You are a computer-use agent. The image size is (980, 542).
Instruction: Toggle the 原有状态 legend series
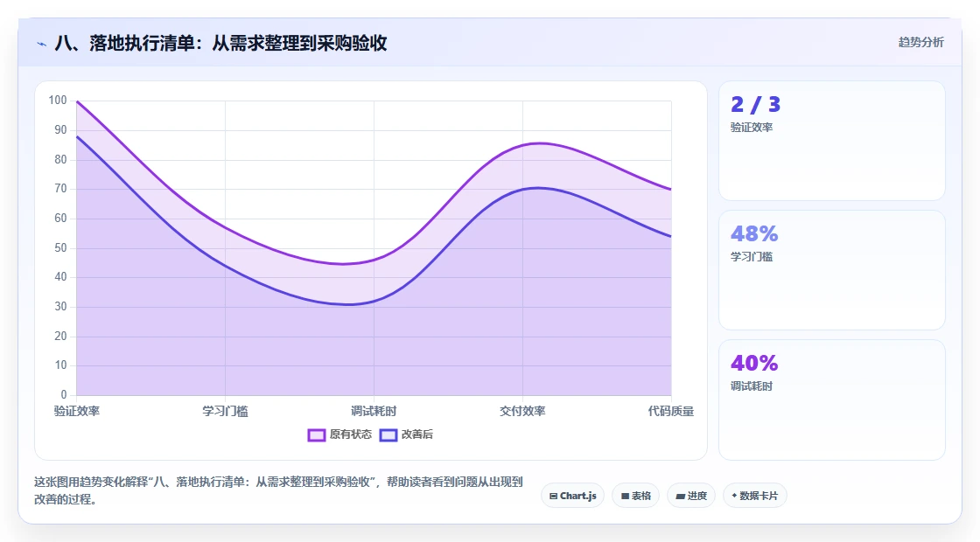click(x=339, y=434)
